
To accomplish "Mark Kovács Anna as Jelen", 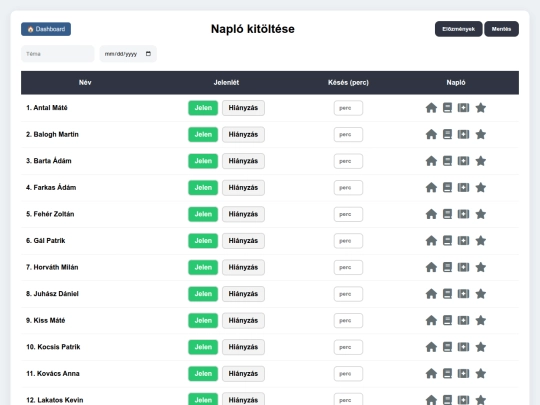I will (x=203, y=374).
